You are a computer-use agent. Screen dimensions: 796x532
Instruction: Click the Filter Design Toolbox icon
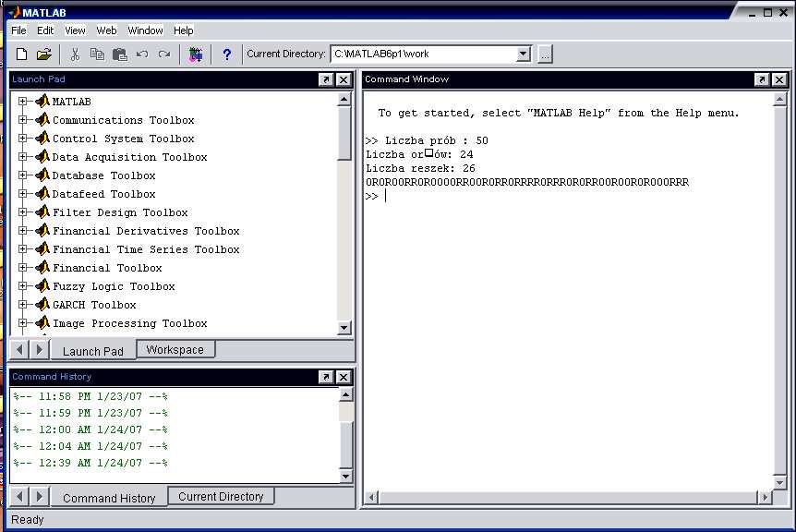click(x=42, y=212)
